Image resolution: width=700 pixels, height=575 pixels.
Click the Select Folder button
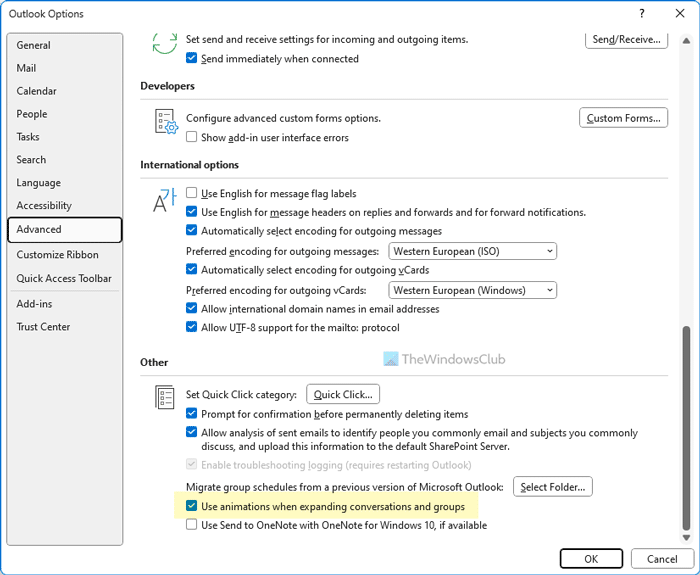[553, 487]
